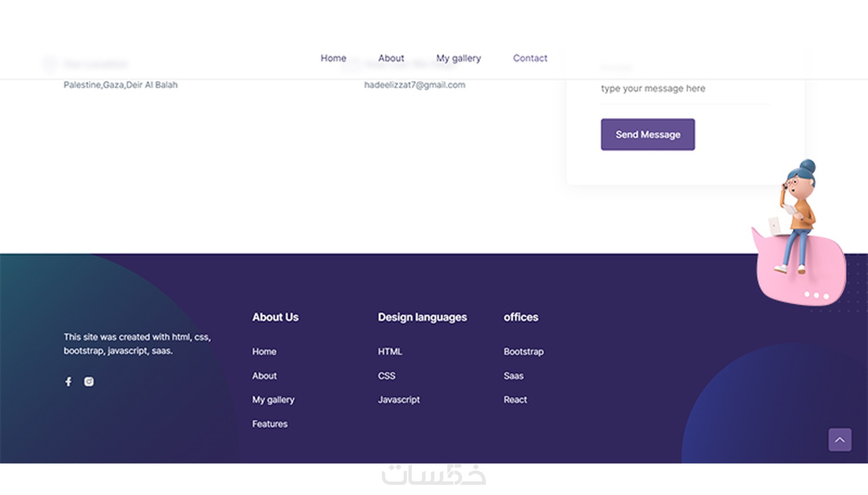Open the React link under offices
This screenshot has height=495, width=868.
click(x=515, y=400)
